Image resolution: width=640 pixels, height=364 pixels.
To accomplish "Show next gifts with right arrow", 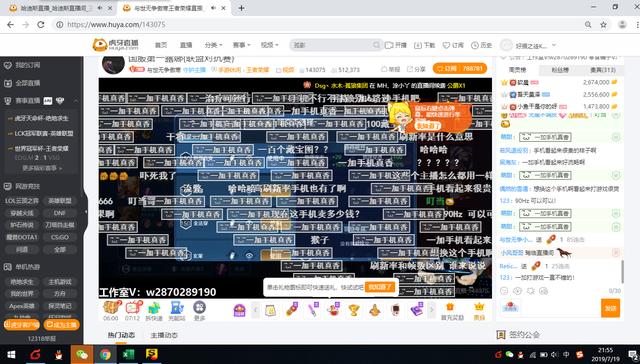I will [x=431, y=310].
